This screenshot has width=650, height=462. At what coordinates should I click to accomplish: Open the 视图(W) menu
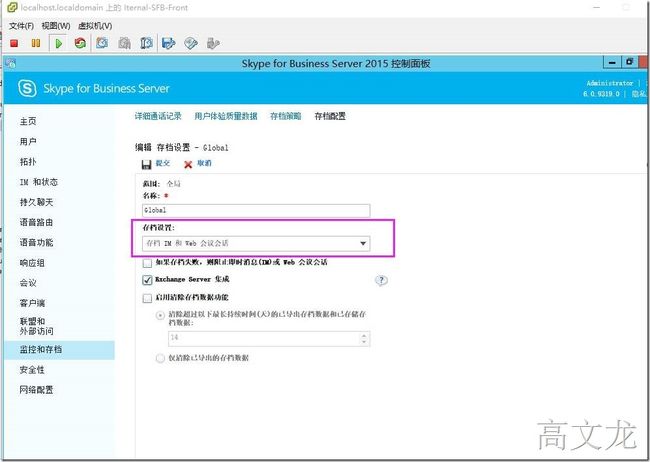click(56, 26)
